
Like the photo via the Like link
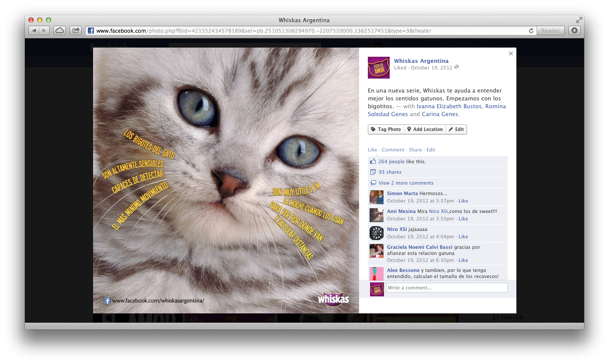tap(372, 150)
